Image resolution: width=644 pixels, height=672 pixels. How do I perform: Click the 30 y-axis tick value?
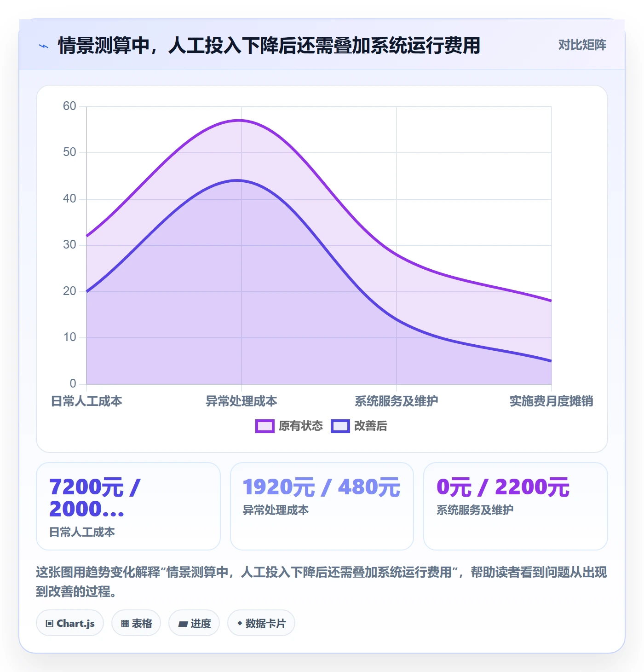[69, 245]
